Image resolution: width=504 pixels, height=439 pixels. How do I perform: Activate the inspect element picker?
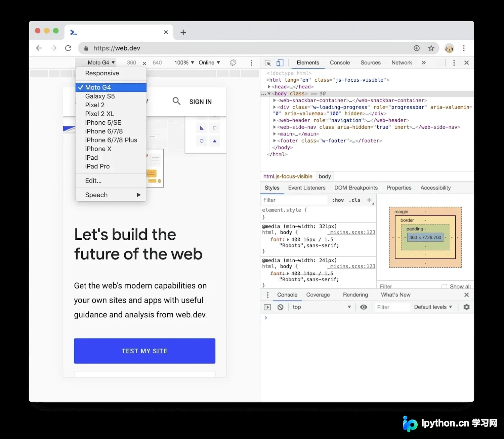(x=268, y=63)
